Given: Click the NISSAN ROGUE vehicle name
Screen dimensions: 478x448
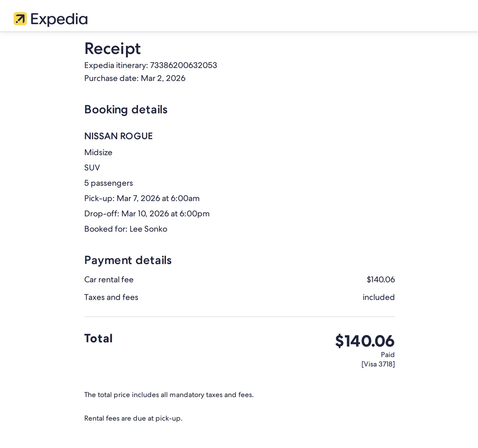Looking at the screenshot, I should point(118,136).
